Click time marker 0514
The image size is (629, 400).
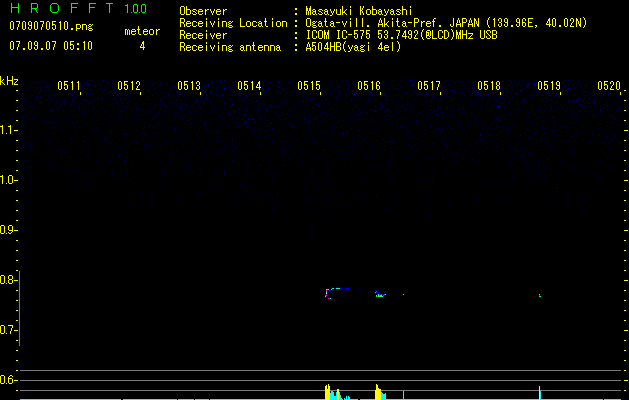click(x=249, y=86)
